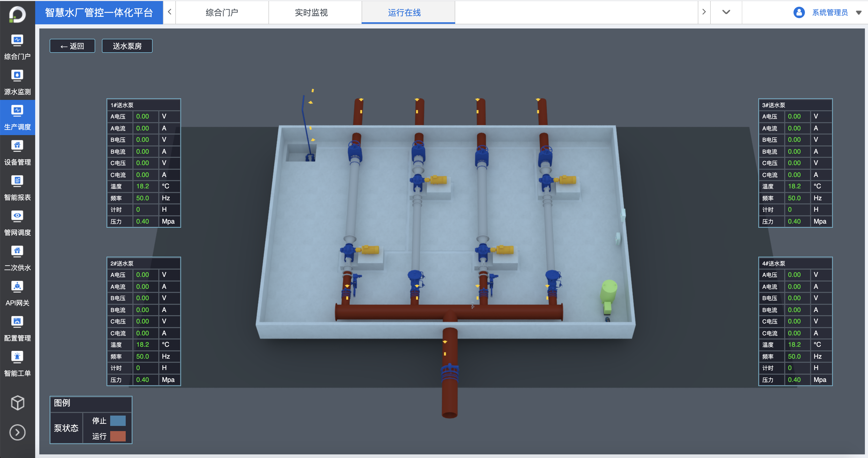This screenshot has width=868, height=458.
Task: Open the tab list chevron dropdown
Action: tap(726, 12)
